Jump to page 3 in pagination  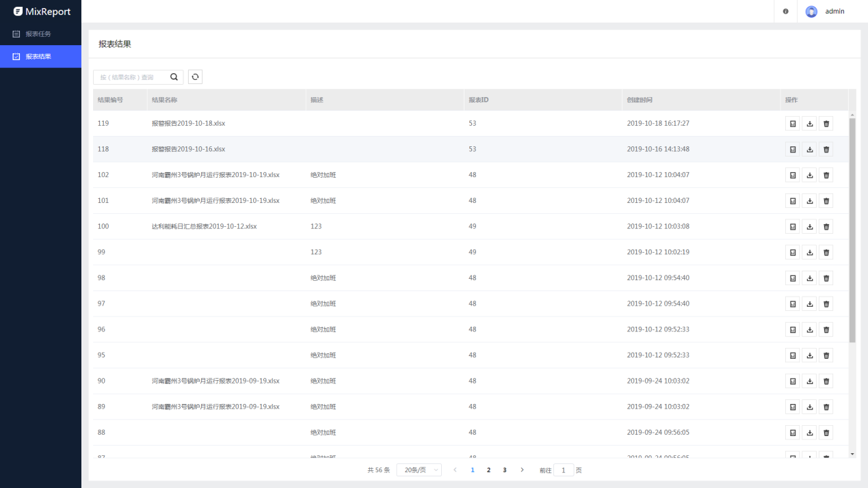tap(505, 470)
